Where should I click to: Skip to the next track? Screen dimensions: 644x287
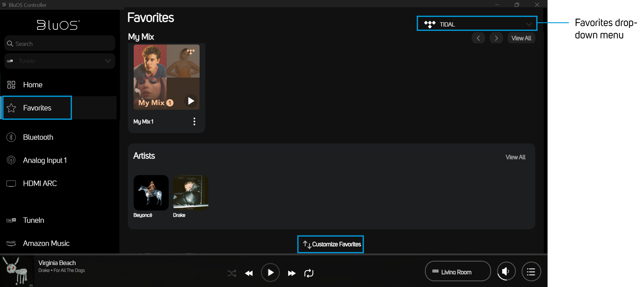[x=291, y=273]
